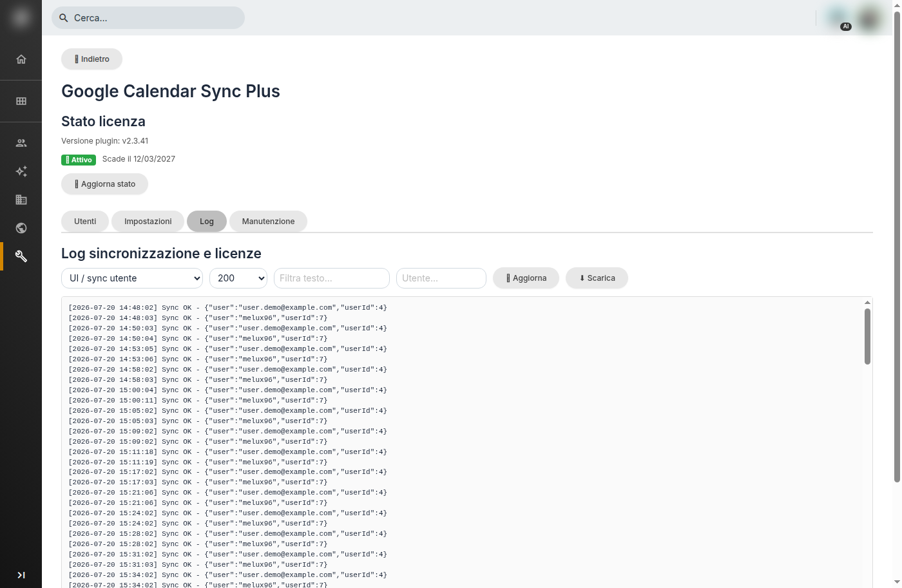This screenshot has width=902, height=588.
Task: Select the log line timestamped 14:50:04
Action: 198,339
